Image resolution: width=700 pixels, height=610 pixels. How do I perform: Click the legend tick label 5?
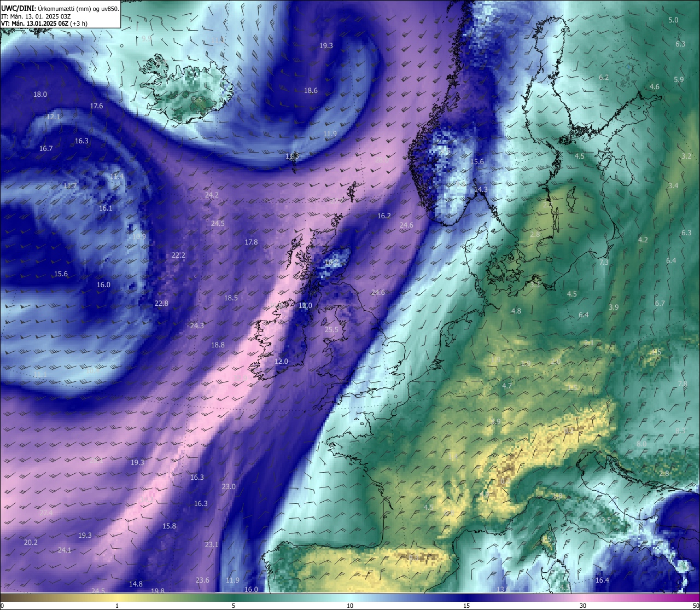click(234, 606)
